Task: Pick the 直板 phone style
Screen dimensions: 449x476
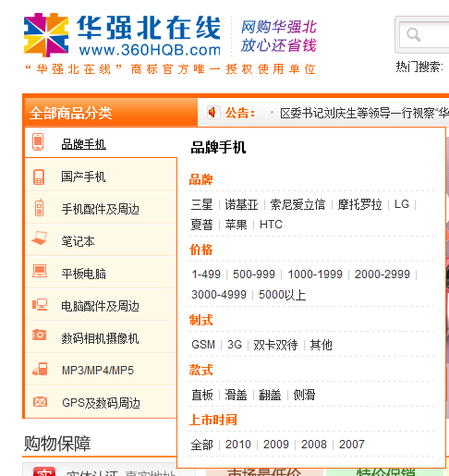Action: [202, 395]
